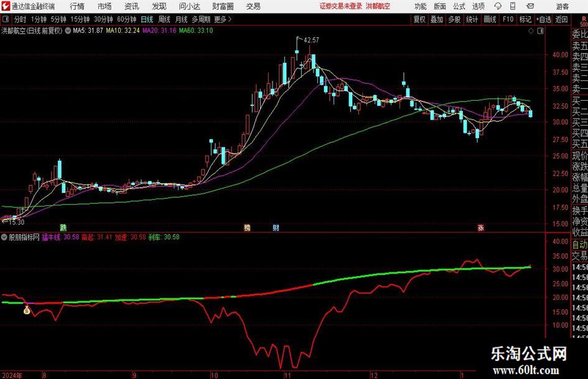Click the F10 company info button
588x379 pixels.
[x=508, y=19]
